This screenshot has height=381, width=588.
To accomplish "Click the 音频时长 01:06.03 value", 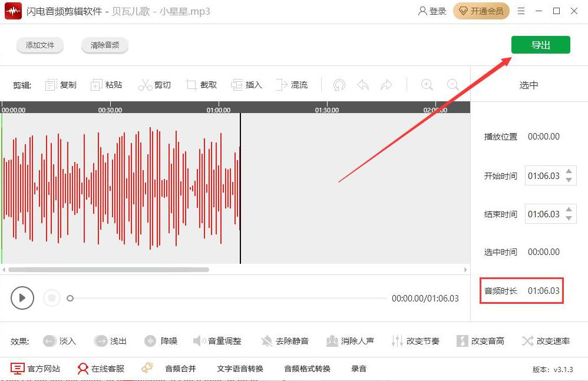I will click(x=544, y=291).
